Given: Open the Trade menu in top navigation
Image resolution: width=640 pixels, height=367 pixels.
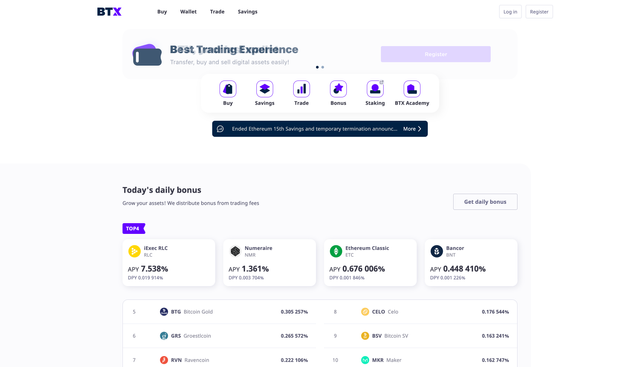Looking at the screenshot, I should pos(217,12).
